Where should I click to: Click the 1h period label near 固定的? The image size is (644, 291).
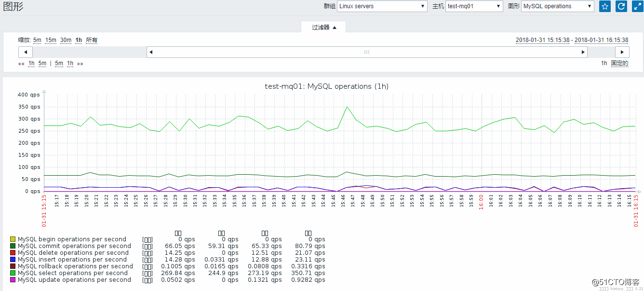point(604,63)
